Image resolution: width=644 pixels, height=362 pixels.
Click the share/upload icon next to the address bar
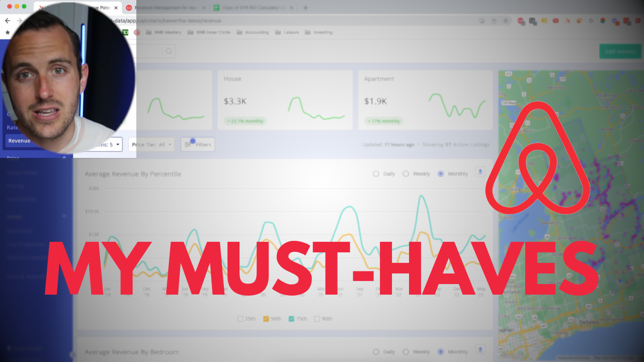[x=494, y=21]
